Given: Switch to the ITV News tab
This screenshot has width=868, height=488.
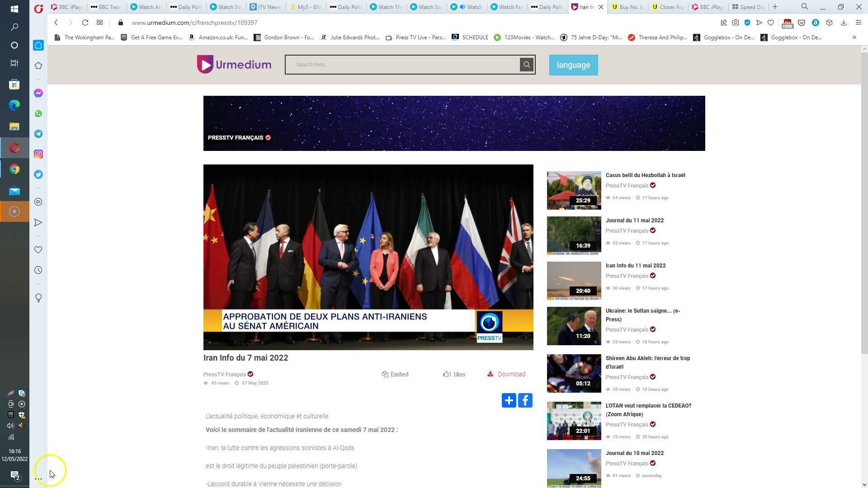Looking at the screenshot, I should pos(266,7).
